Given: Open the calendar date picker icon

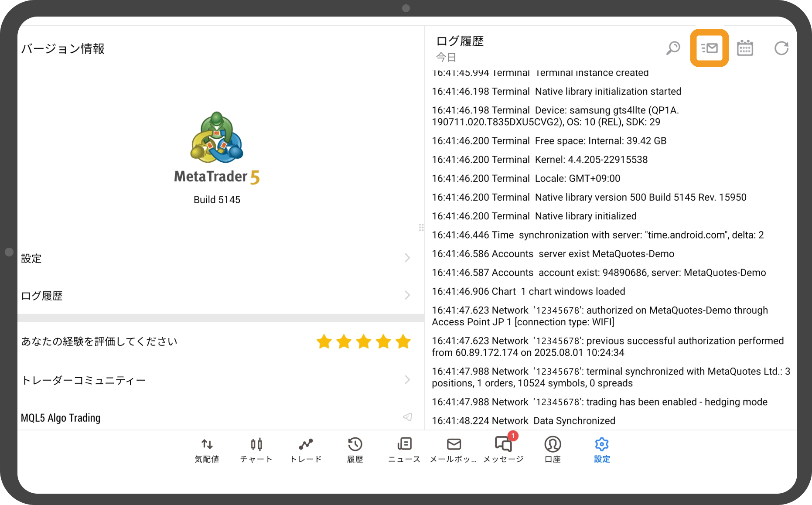Looking at the screenshot, I should coord(745,48).
